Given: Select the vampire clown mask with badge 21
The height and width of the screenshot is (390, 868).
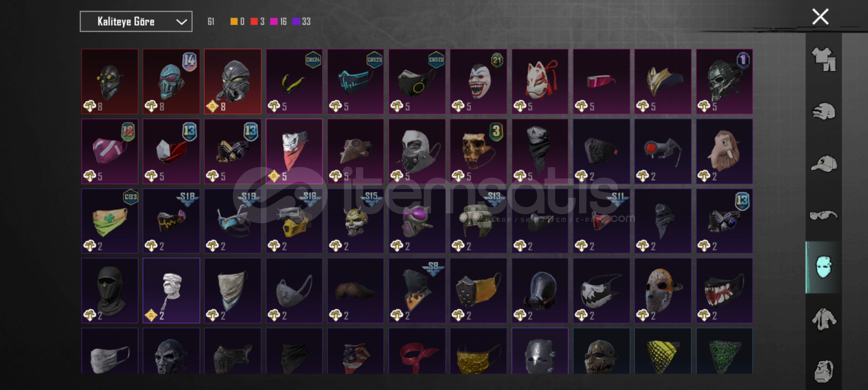Looking at the screenshot, I should click(x=478, y=82).
